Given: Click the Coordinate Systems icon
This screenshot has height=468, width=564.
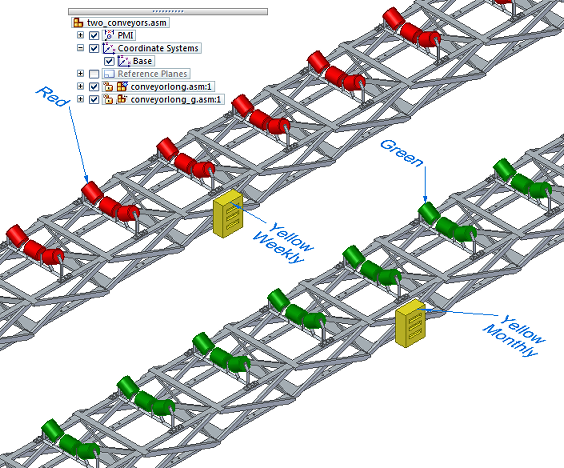Looking at the screenshot, I should [x=109, y=48].
